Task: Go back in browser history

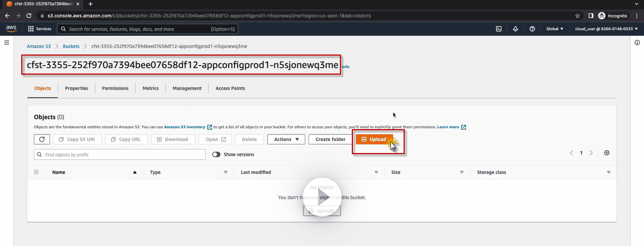Action: pos(7,16)
